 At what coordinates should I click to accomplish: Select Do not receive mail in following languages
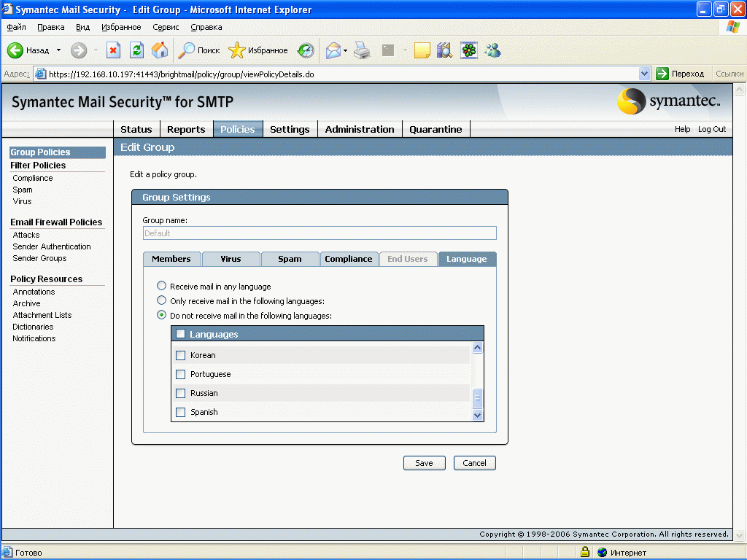tap(161, 315)
